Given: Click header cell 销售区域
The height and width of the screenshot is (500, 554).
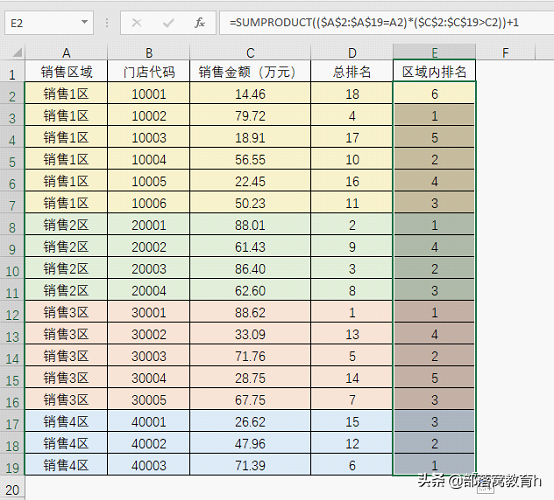Looking at the screenshot, I should click(x=66, y=72).
